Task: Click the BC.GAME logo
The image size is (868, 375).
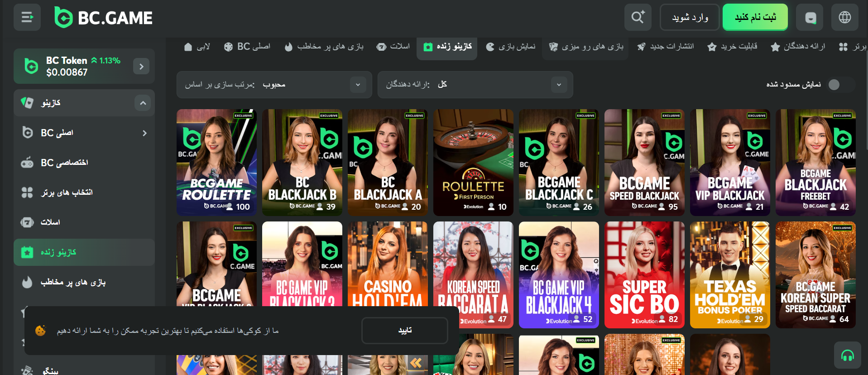Action: tap(103, 17)
